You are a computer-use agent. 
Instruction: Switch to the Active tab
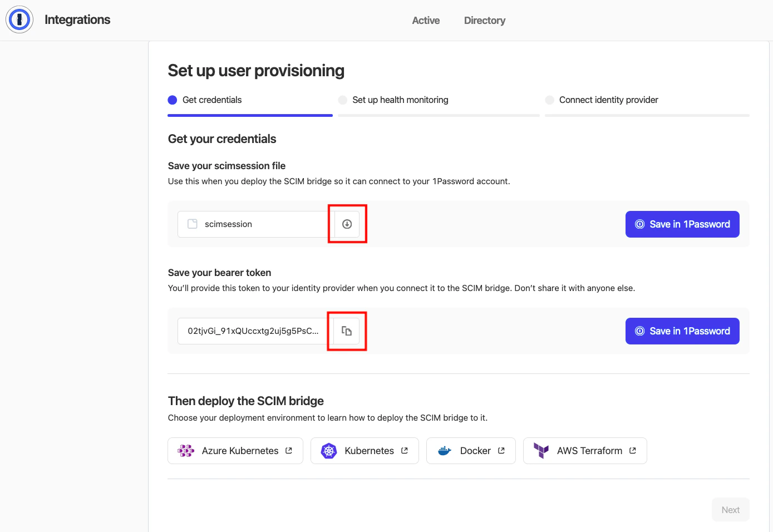pyautogui.click(x=426, y=21)
